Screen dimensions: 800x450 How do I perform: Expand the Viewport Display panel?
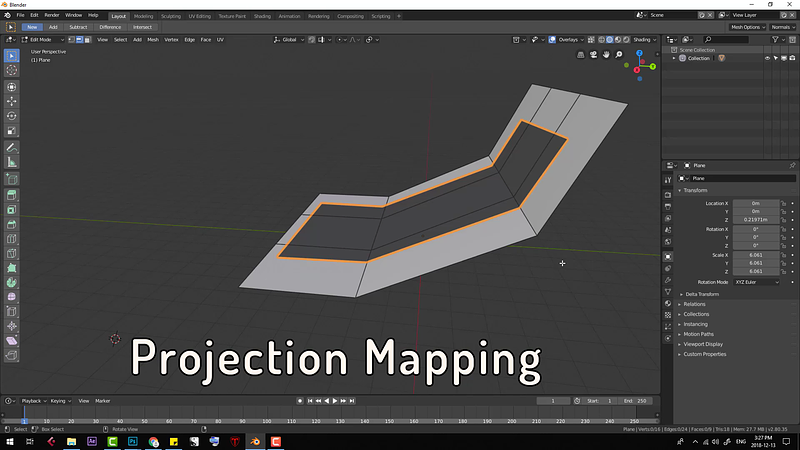pos(703,344)
